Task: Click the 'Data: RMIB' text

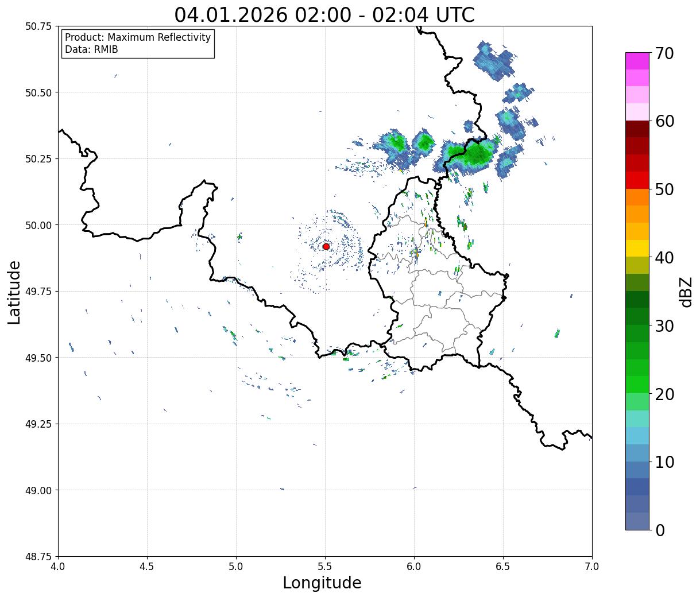Action: [91, 49]
